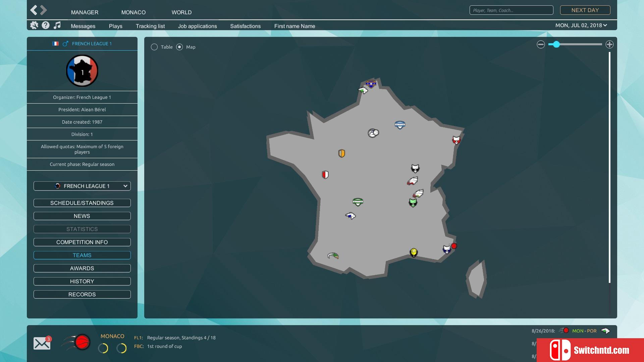This screenshot has height=362, width=644.
Task: Select the green-orange crest marker near Pau
Action: pyautogui.click(x=333, y=256)
